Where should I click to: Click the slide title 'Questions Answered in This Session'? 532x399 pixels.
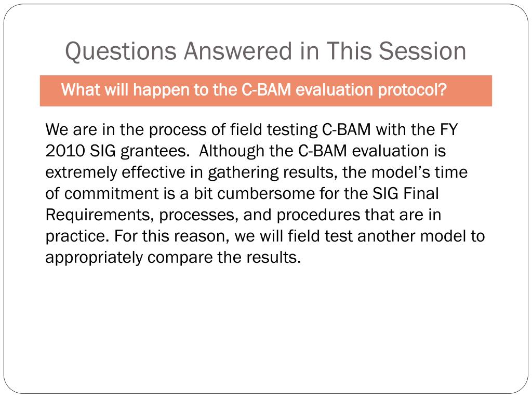265,51
